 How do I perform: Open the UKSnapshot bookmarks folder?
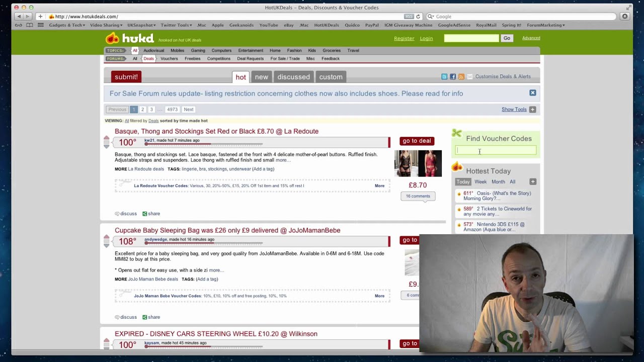(x=141, y=25)
